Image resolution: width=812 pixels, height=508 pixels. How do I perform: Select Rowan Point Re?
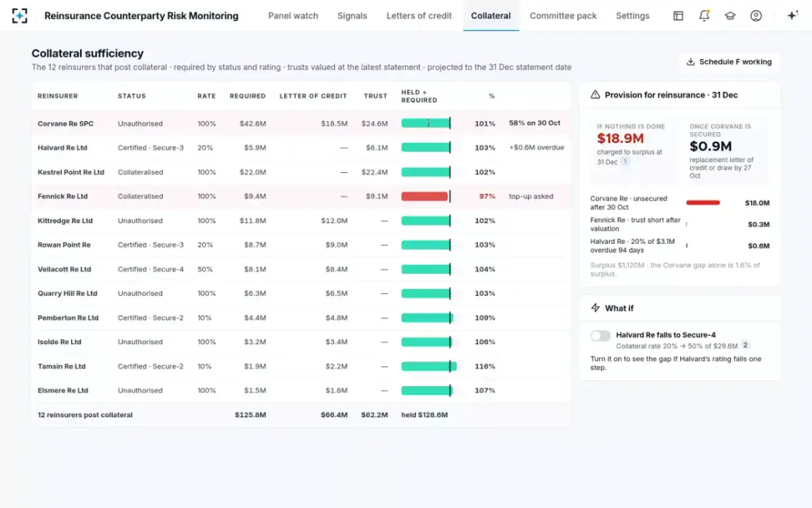(64, 245)
